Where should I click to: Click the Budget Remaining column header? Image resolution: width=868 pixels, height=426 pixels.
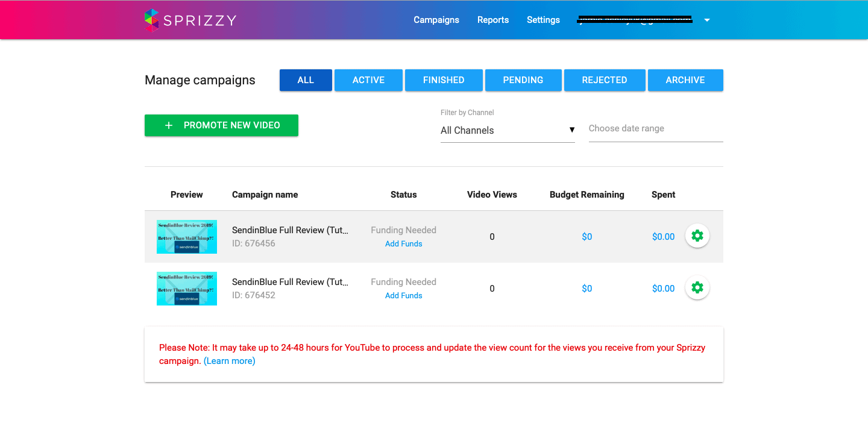click(587, 195)
